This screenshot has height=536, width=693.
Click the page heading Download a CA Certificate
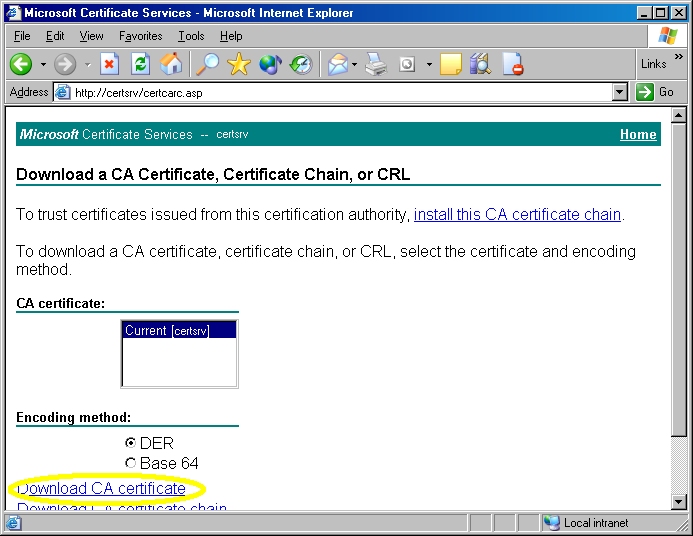pyautogui.click(x=213, y=174)
